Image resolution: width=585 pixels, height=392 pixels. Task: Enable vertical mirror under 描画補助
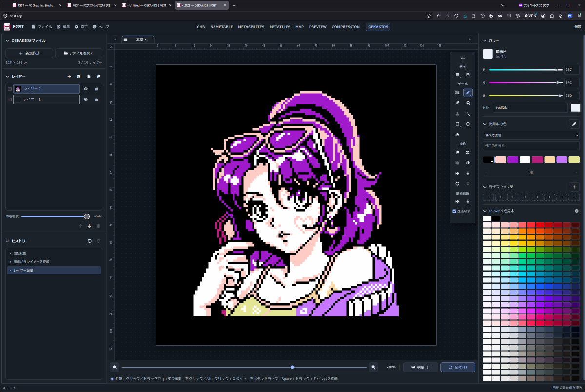(468, 201)
